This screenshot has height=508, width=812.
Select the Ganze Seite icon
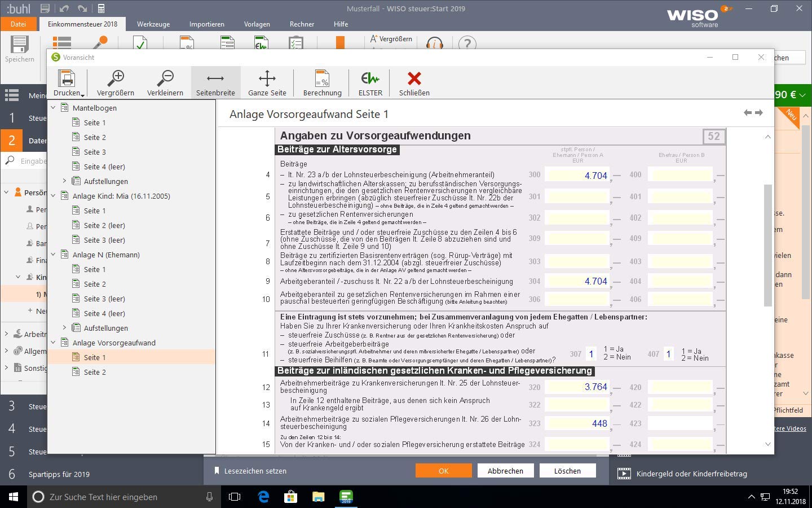(x=267, y=78)
